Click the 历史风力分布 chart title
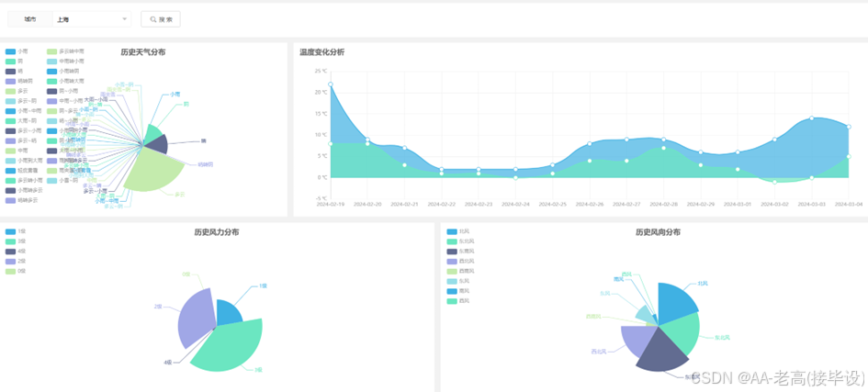Image resolution: width=868 pixels, height=392 pixels. click(x=217, y=233)
